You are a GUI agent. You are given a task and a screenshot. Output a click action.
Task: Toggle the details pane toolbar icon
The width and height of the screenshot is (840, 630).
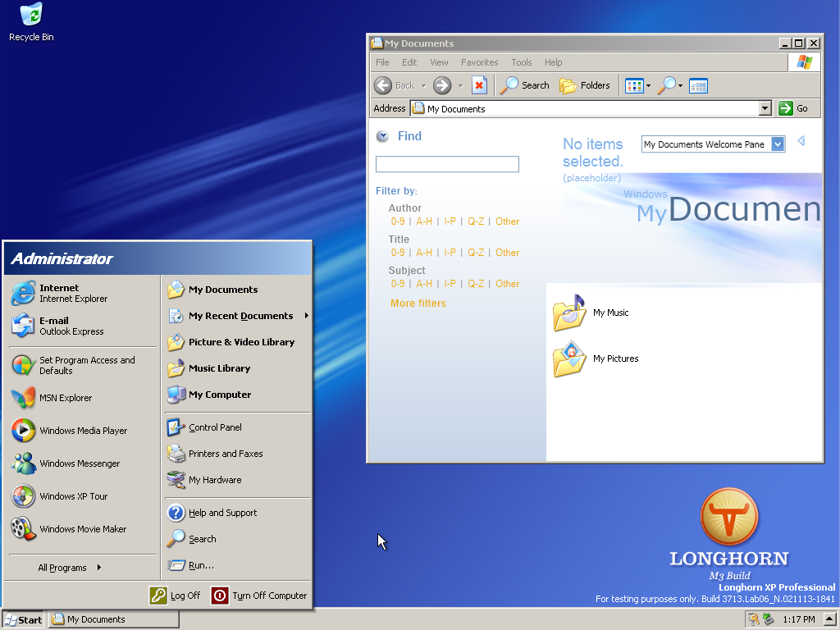tap(698, 85)
